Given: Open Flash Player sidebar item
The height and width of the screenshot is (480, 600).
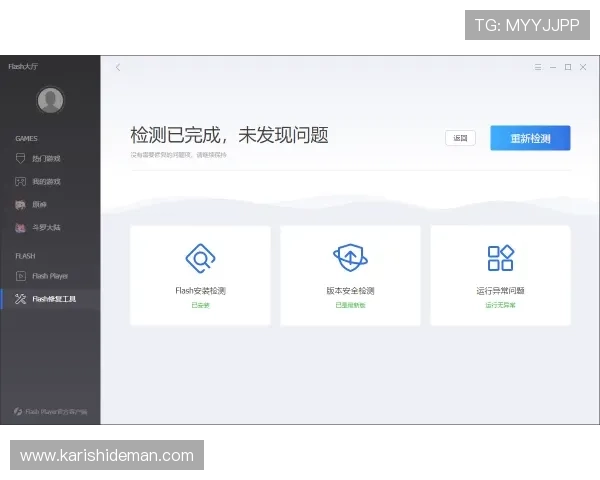Looking at the screenshot, I should pyautogui.click(x=50, y=276).
